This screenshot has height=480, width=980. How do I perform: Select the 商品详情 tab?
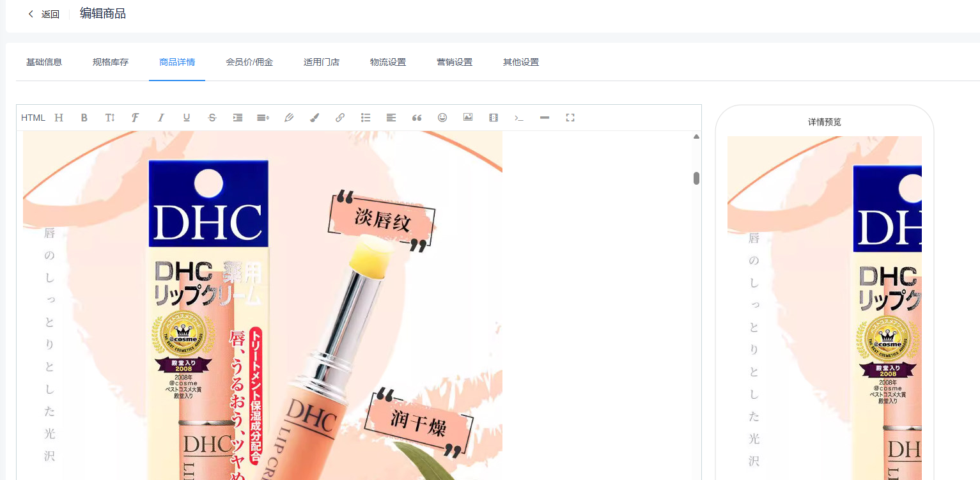pos(177,62)
